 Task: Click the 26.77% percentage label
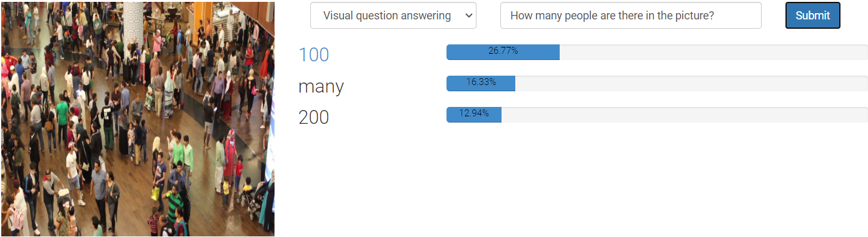tap(503, 51)
